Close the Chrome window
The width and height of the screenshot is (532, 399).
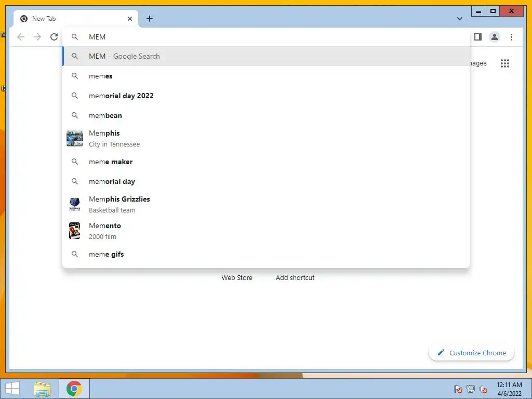pos(512,11)
